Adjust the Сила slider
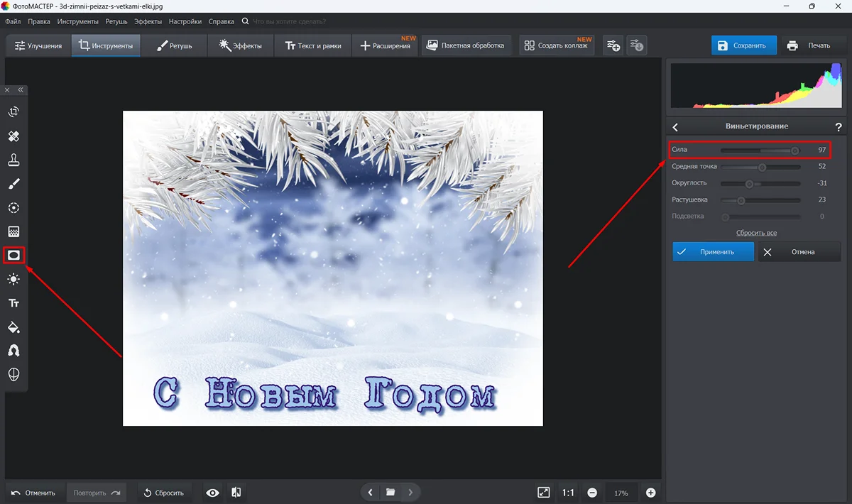852x504 pixels. tap(794, 150)
